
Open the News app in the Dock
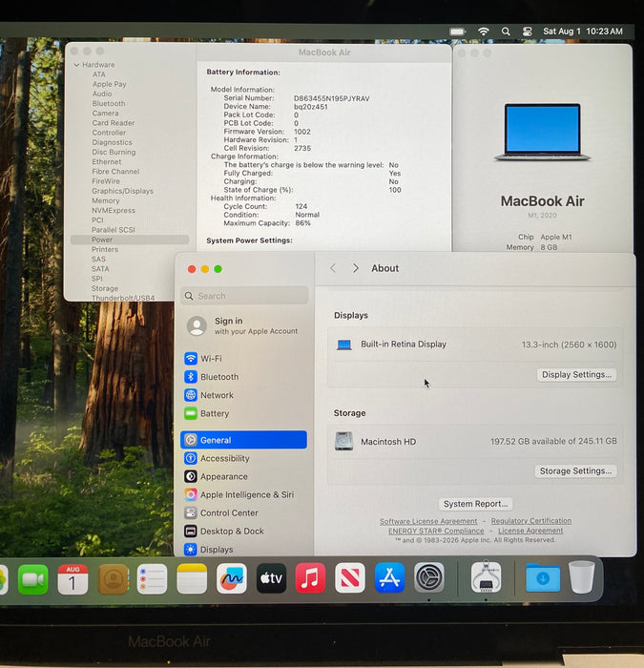pos(350,578)
